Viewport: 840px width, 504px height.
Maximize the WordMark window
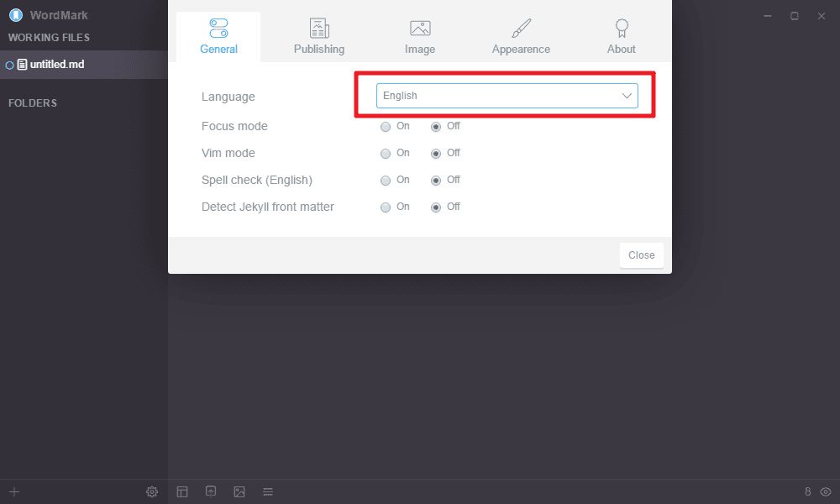coord(795,16)
